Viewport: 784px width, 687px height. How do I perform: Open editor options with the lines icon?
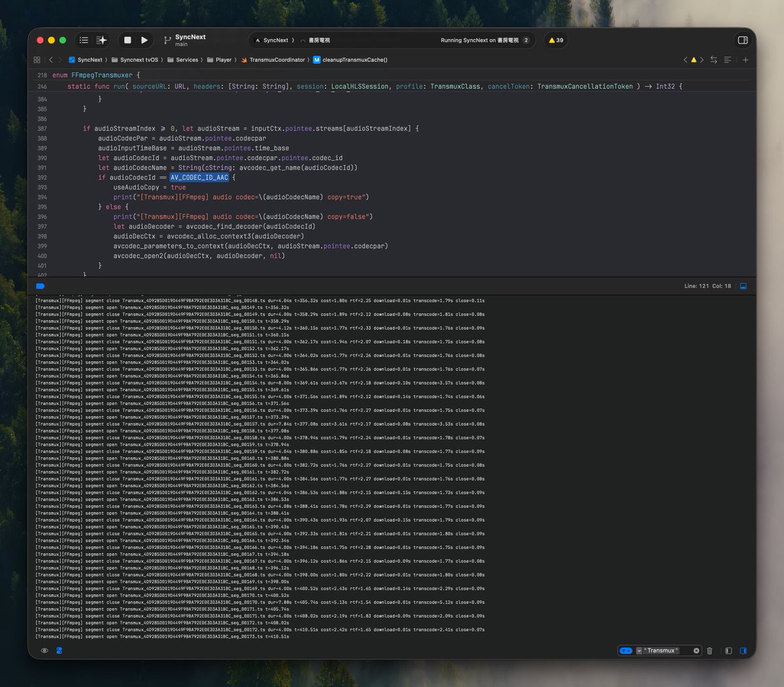pyautogui.click(x=728, y=59)
